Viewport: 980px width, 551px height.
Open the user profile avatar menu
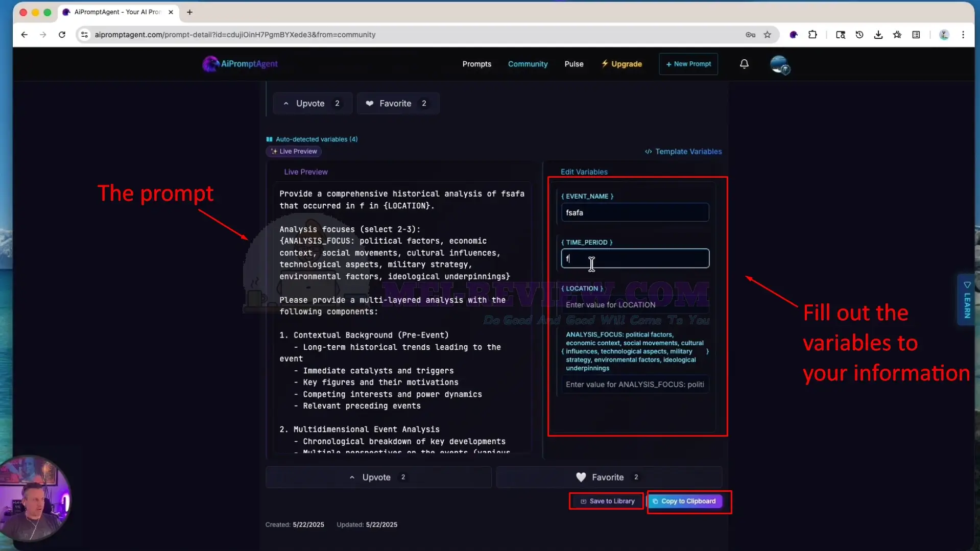coord(779,64)
